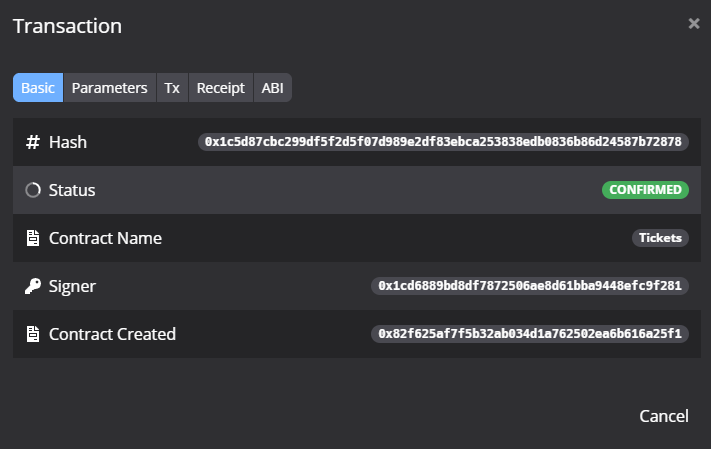Show the ABI tab

pyautogui.click(x=272, y=88)
